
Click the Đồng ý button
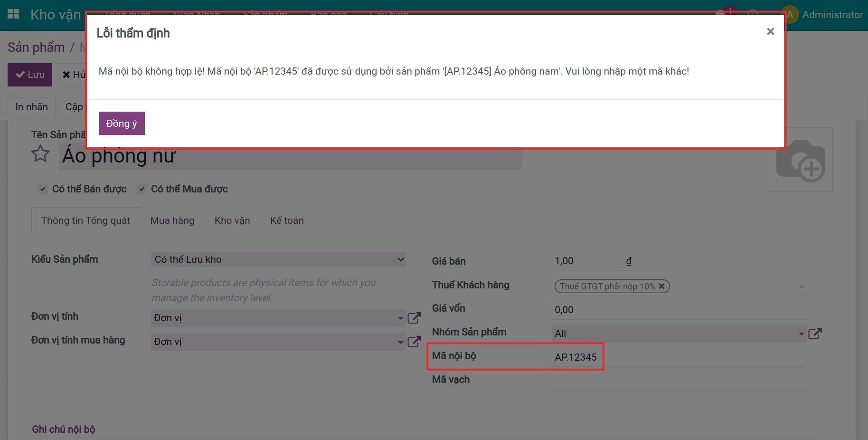122,124
